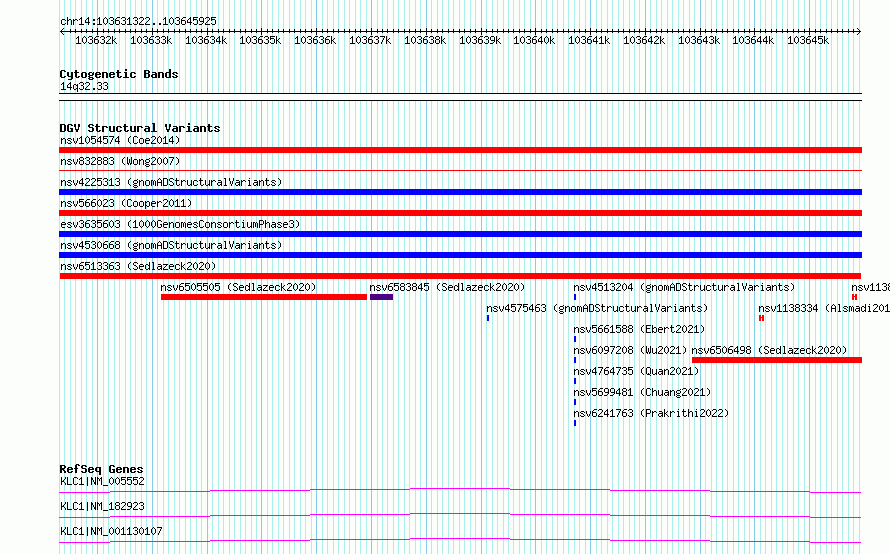Screen dimensions: 890x554
Task: Open nsv5661588 (Ebert2021) label
Action: coord(639,329)
